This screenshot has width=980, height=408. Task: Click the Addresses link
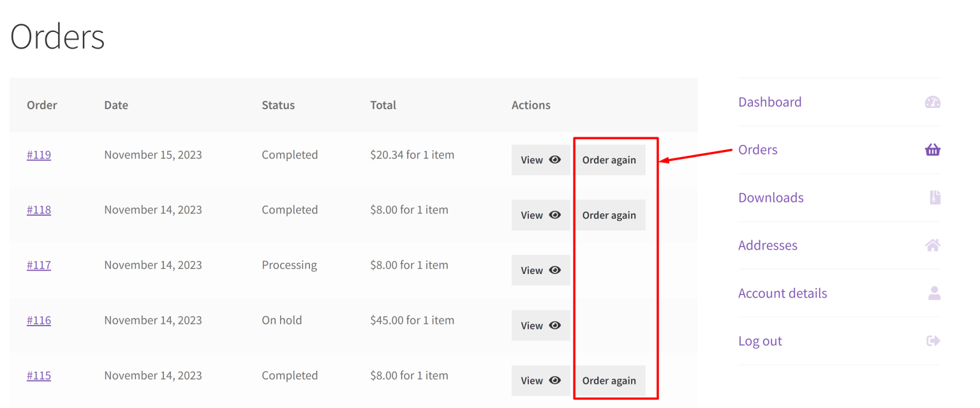click(x=768, y=245)
